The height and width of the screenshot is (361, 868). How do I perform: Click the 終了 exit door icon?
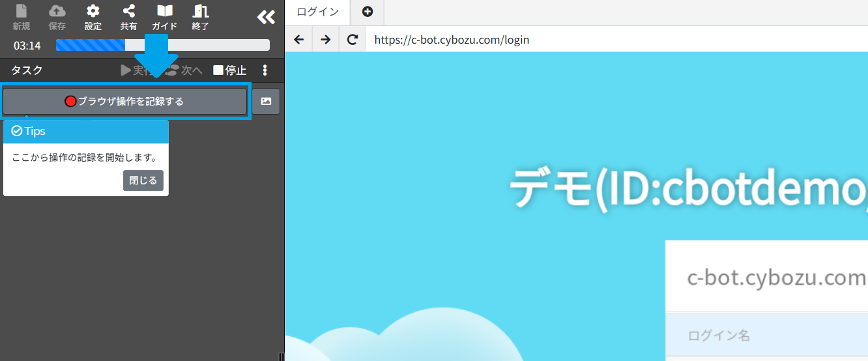click(201, 18)
